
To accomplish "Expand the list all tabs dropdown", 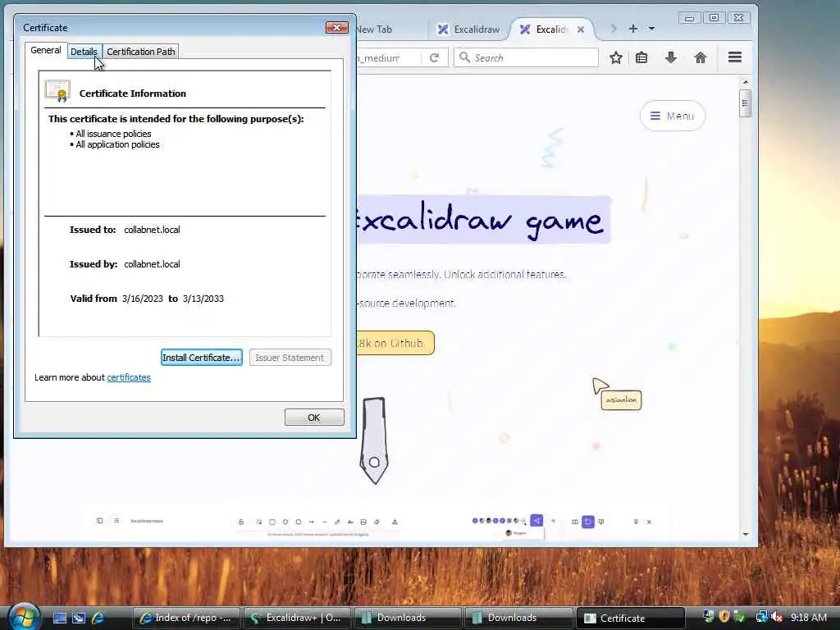I will 651,29.
